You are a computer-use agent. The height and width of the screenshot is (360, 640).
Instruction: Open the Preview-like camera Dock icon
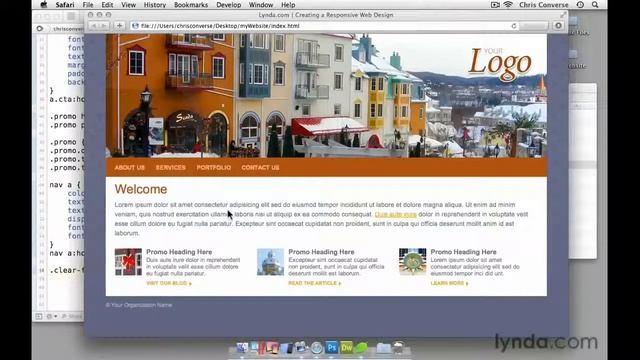301,348
